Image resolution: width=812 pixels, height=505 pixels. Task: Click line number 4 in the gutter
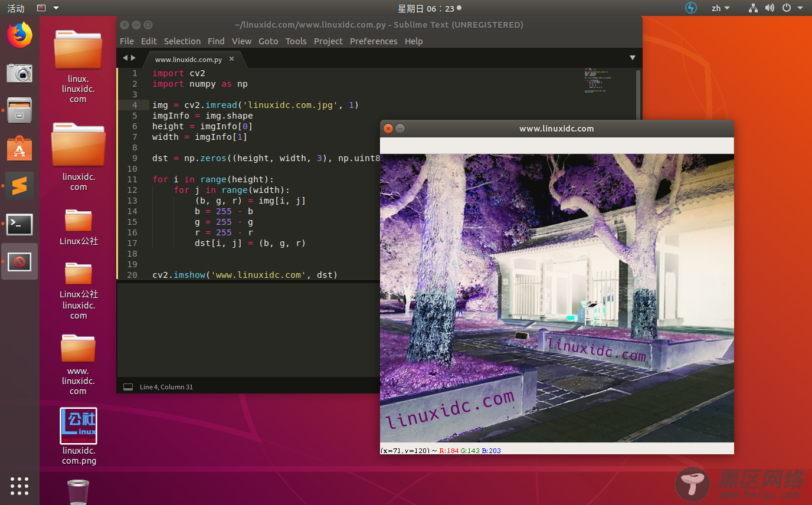[135, 105]
